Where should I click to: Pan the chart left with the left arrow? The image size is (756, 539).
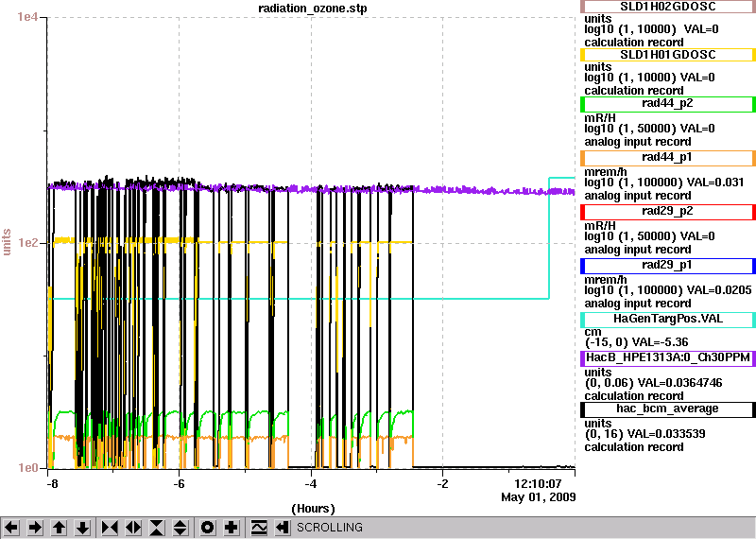coord(11,528)
